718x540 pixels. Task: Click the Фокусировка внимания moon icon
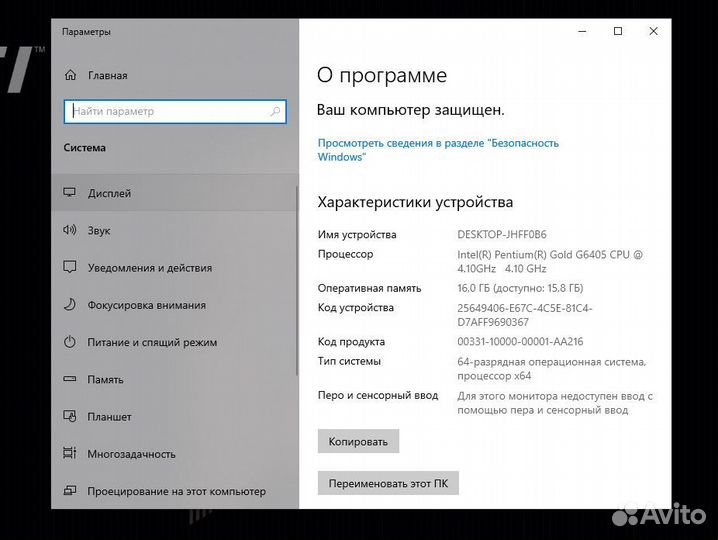[x=70, y=305]
